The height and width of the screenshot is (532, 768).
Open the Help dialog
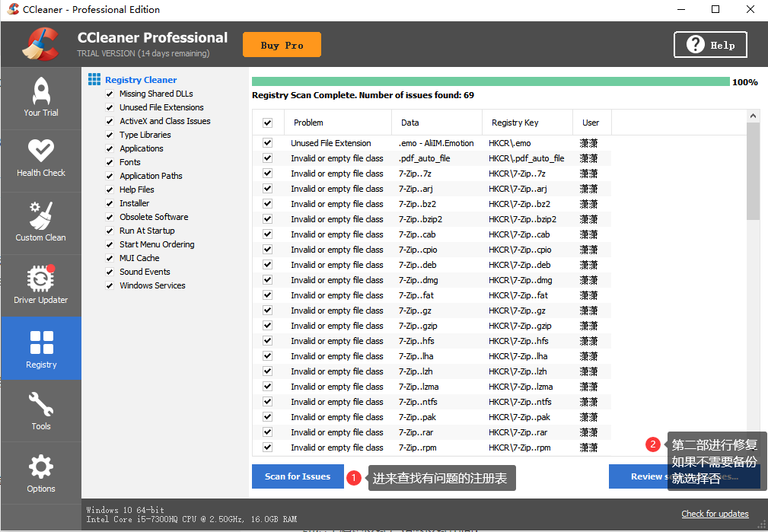(x=710, y=44)
